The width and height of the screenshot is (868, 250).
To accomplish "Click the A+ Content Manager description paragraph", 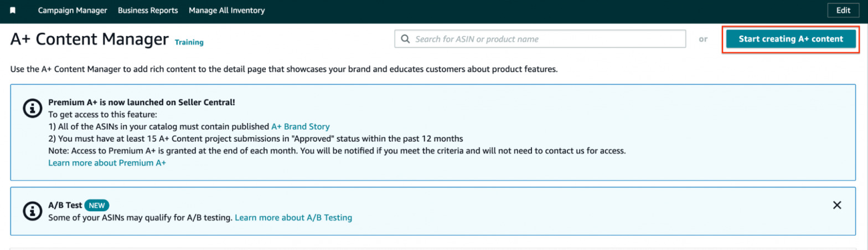I will [x=284, y=70].
